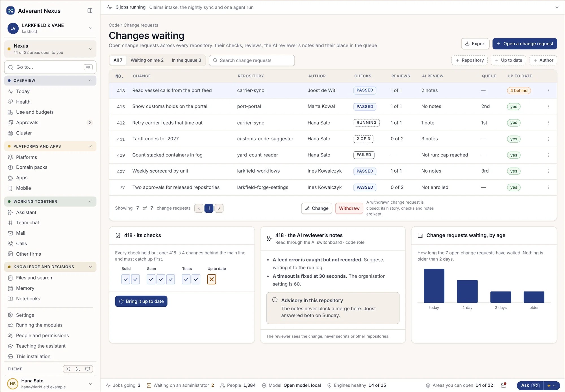
Task: Select the dark theme moon toggle
Action: point(78,369)
